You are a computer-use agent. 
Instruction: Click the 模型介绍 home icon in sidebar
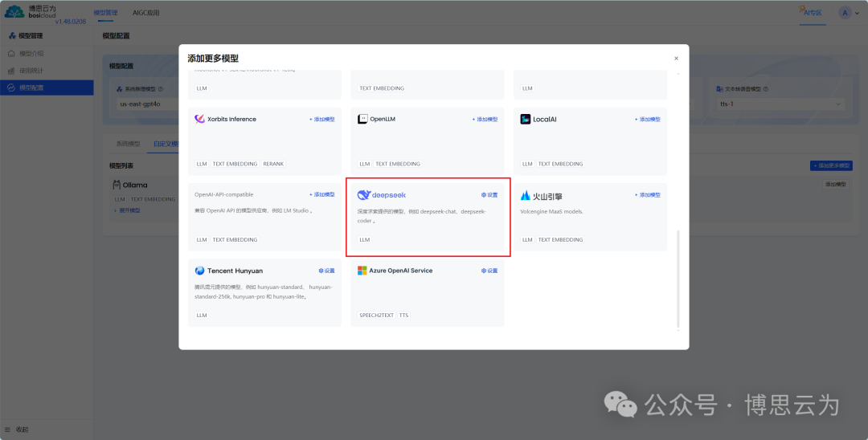[x=11, y=54]
